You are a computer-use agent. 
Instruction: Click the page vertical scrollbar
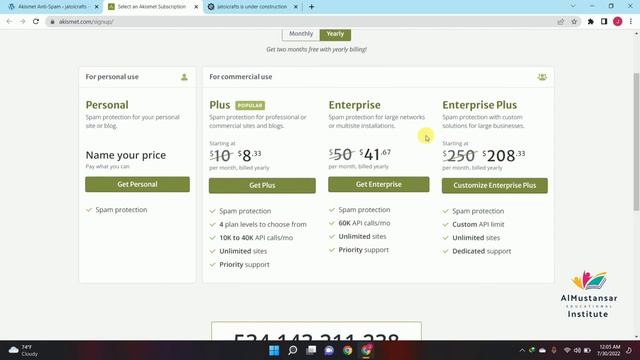pos(636,142)
